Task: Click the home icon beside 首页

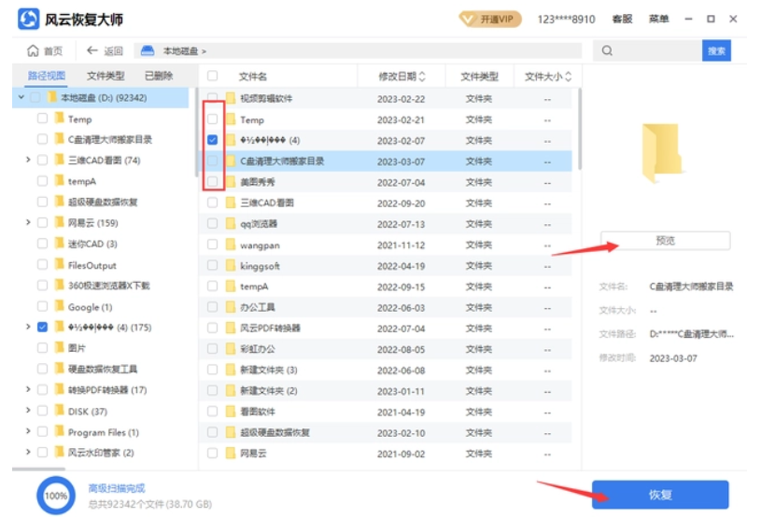Action: (x=33, y=50)
